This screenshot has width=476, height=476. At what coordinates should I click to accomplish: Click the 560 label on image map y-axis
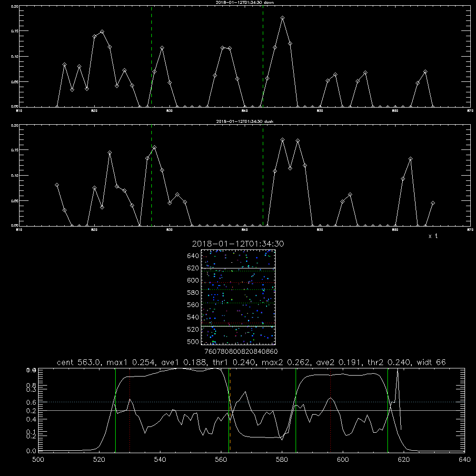click(193, 305)
